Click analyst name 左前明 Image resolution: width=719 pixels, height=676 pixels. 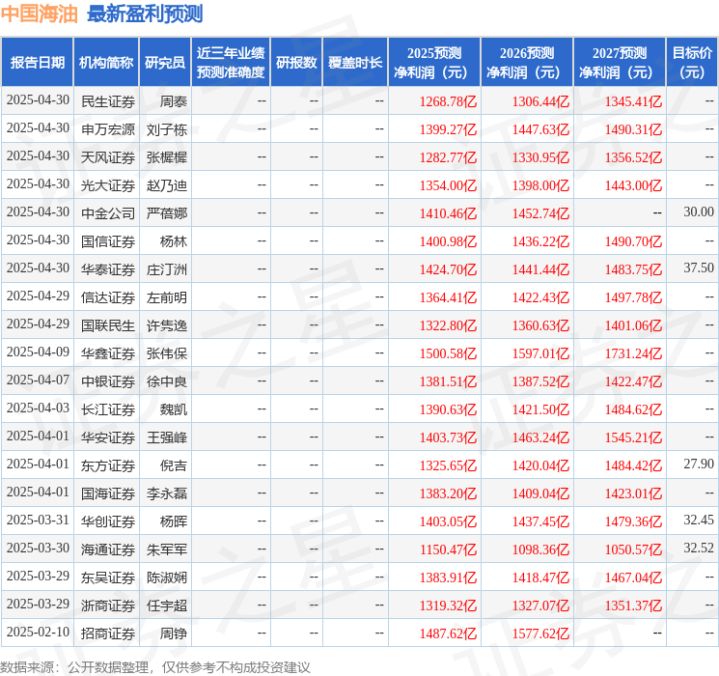[x=167, y=297]
